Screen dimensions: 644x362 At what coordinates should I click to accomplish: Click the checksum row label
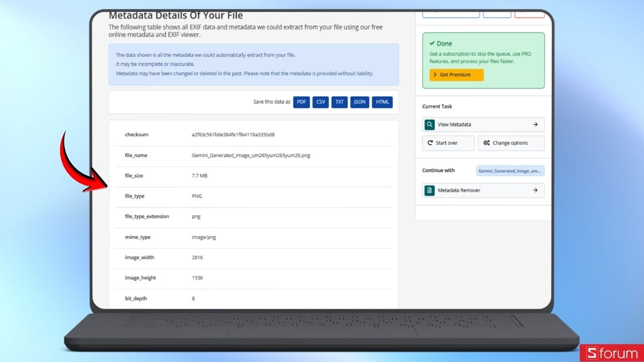(136, 135)
